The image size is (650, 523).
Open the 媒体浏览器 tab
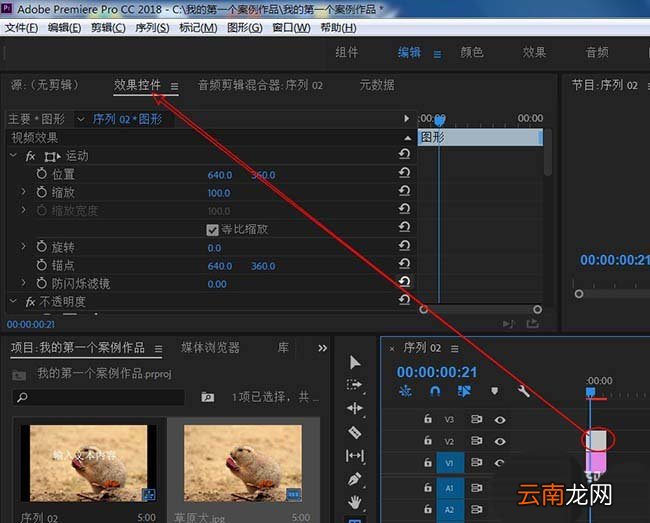pos(210,347)
